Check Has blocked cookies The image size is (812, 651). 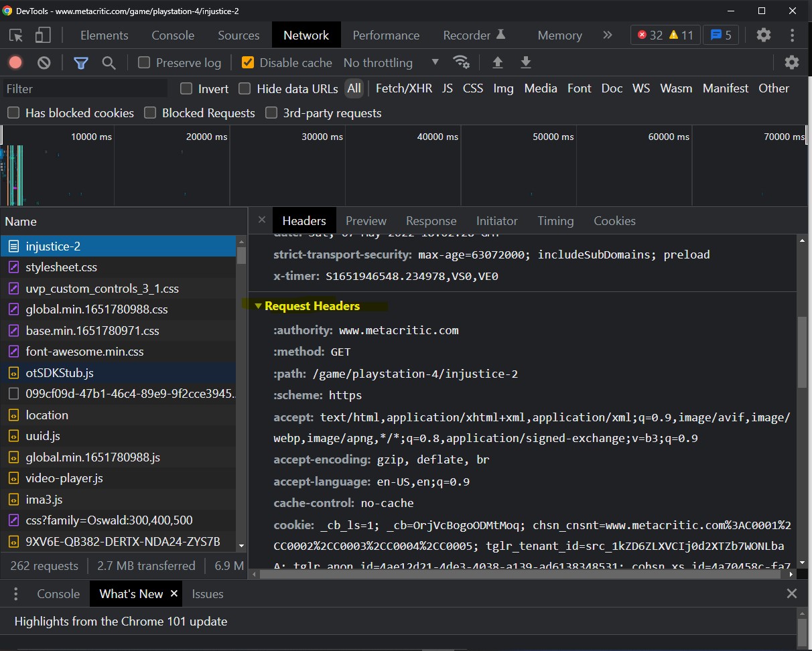coord(13,113)
